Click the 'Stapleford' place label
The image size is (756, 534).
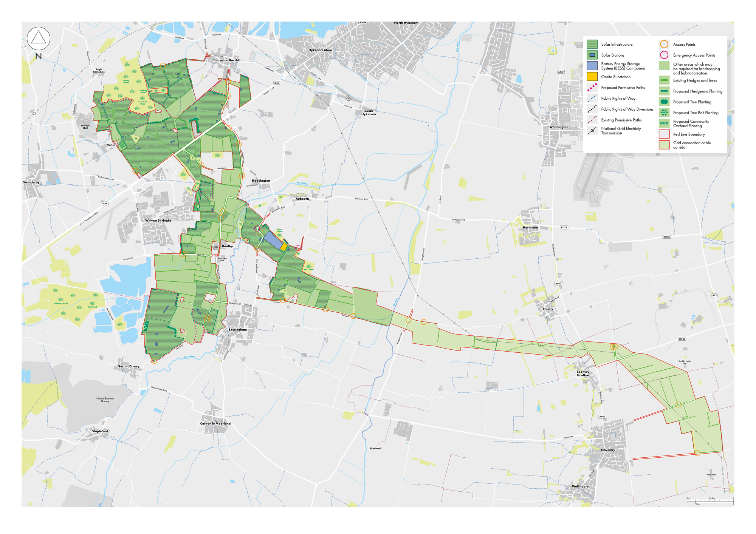point(100,431)
